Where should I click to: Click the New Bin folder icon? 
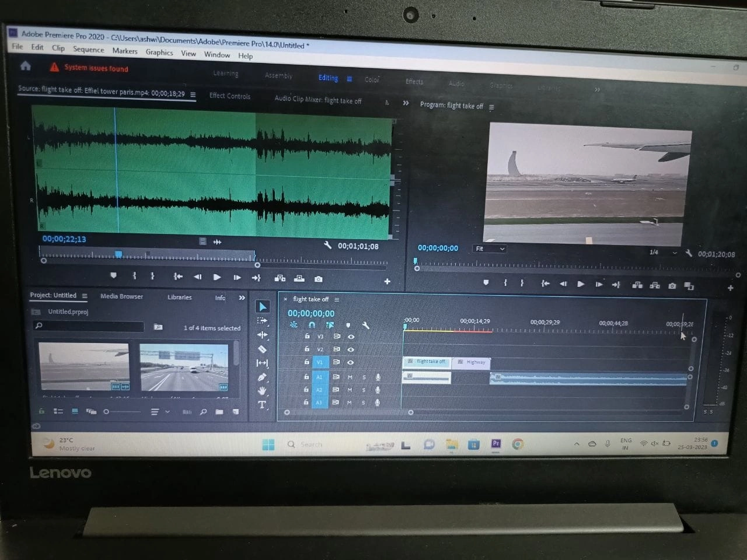[219, 412]
